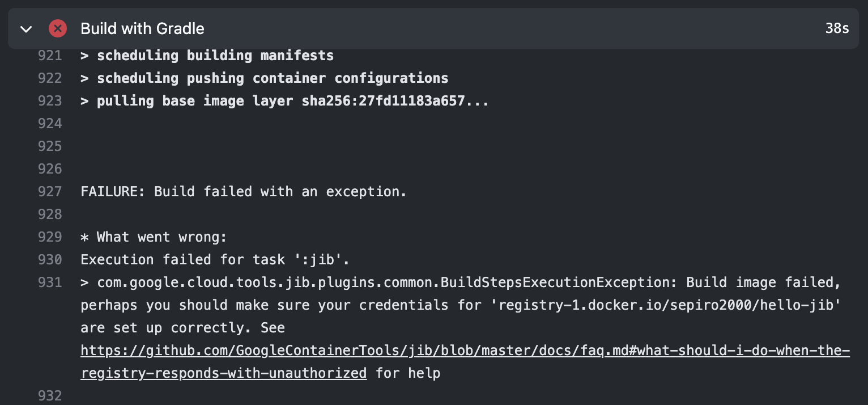Open the GoogleContainerTools jib FAQ link
This screenshot has width=868, height=405.
[465, 351]
